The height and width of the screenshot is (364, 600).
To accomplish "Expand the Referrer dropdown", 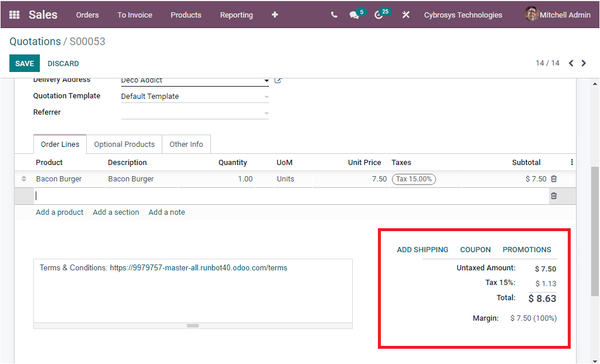I will click(266, 112).
